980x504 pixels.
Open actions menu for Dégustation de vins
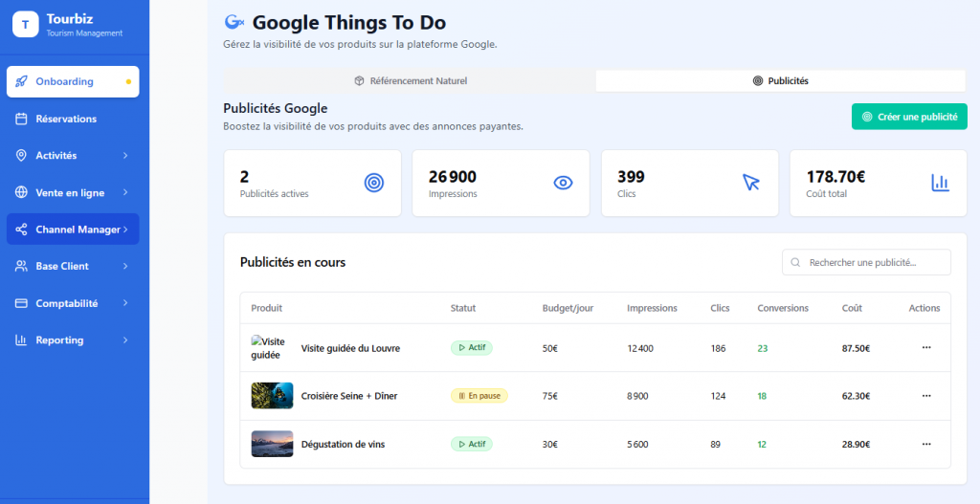point(925,444)
